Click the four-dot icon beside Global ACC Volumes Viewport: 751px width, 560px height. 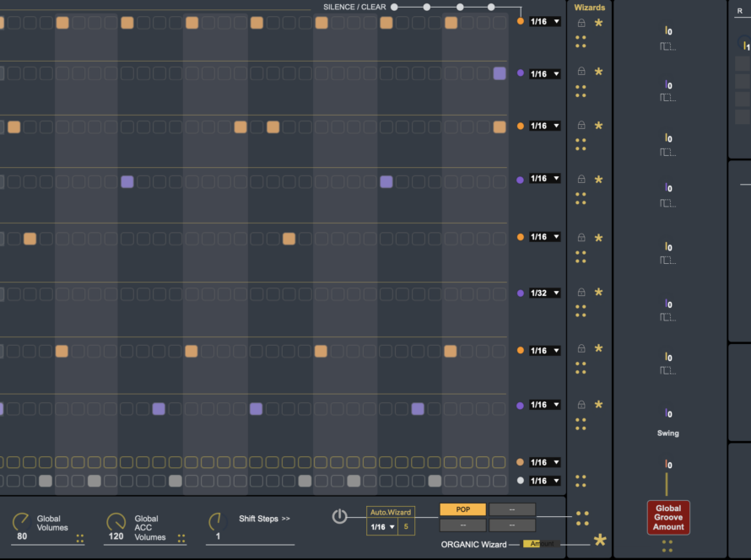(181, 538)
